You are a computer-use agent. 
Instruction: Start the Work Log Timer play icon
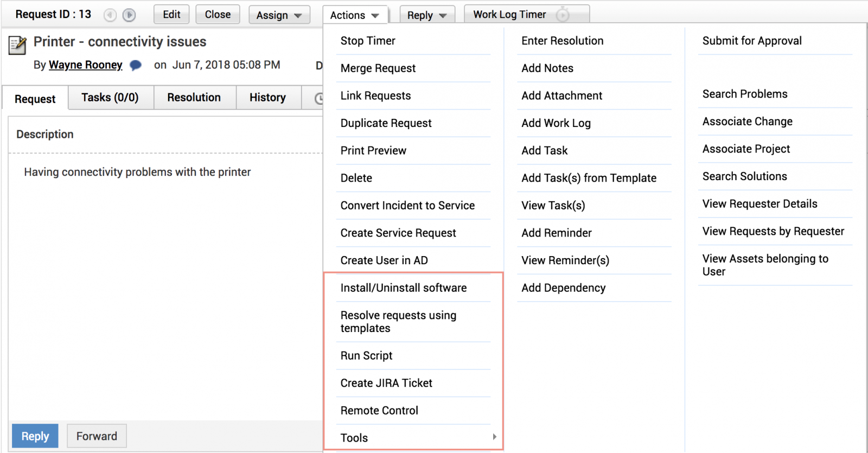(x=563, y=15)
